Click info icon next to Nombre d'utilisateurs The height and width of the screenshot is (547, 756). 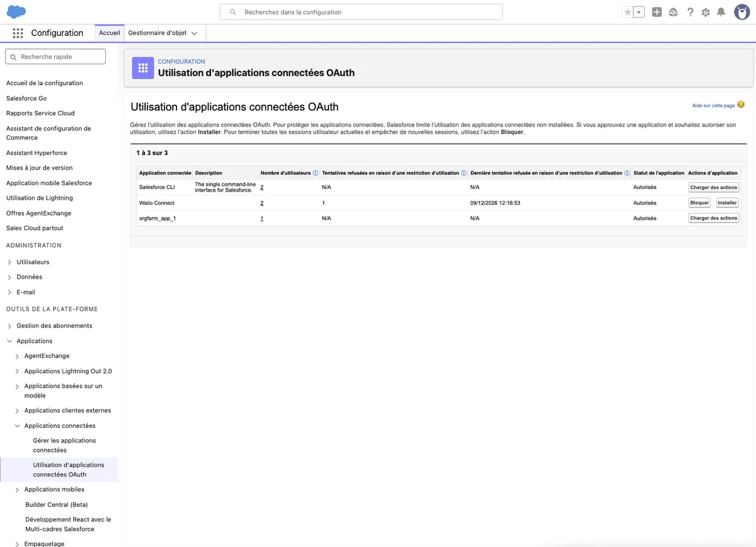point(316,173)
